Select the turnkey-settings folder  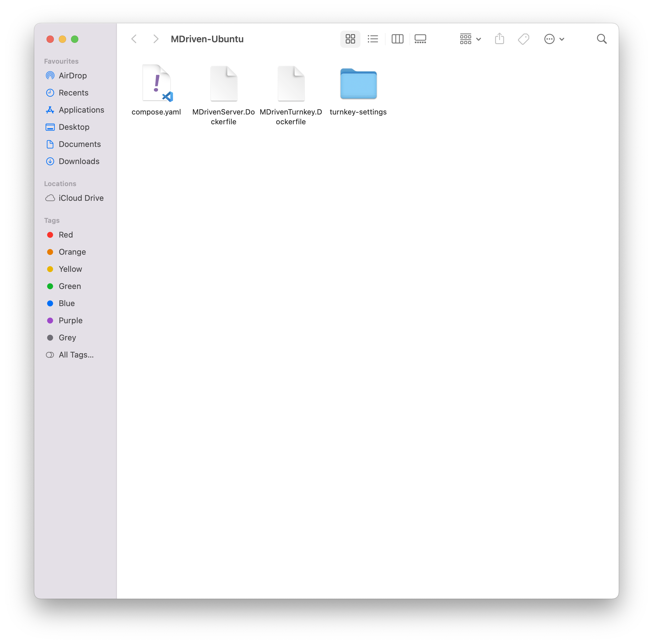(358, 84)
